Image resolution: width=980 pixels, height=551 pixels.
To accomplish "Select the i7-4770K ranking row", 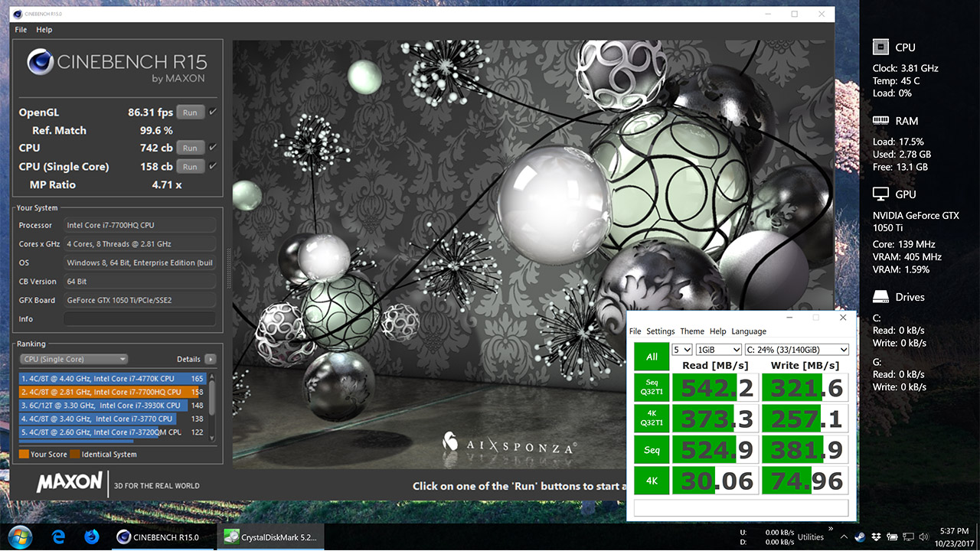I will pos(113,378).
